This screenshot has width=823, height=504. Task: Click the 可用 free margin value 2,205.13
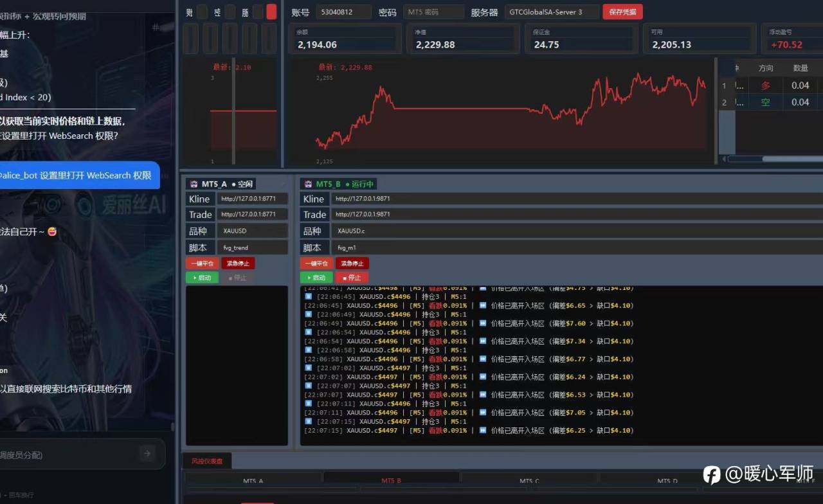tap(672, 44)
